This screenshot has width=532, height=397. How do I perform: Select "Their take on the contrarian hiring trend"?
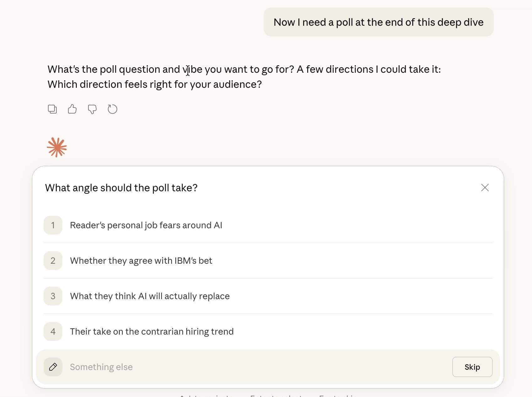tap(152, 331)
